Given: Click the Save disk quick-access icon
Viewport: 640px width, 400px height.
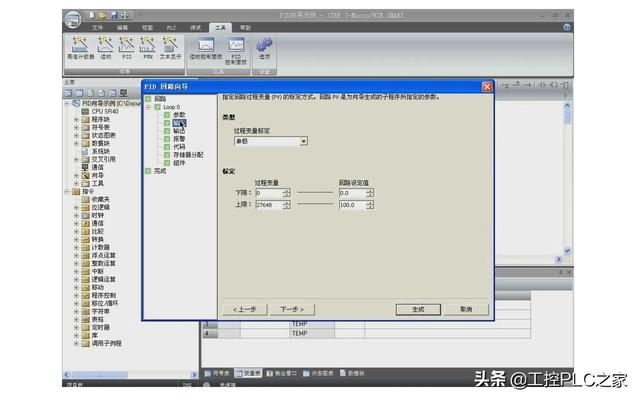Looking at the screenshot, I should pyautogui.click(x=114, y=15).
